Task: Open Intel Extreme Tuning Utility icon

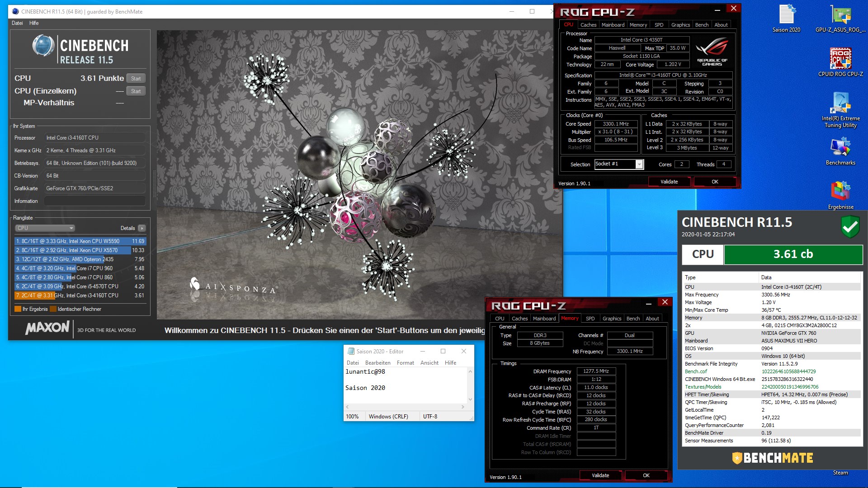Action: (x=840, y=110)
